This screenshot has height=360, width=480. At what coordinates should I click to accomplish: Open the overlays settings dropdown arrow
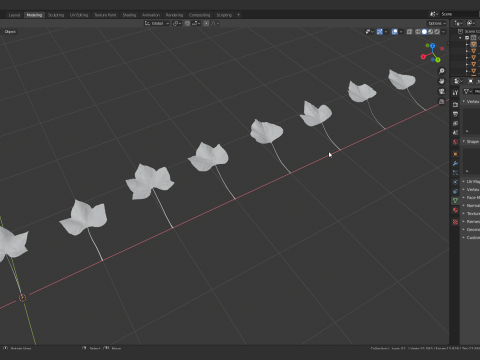click(401, 32)
